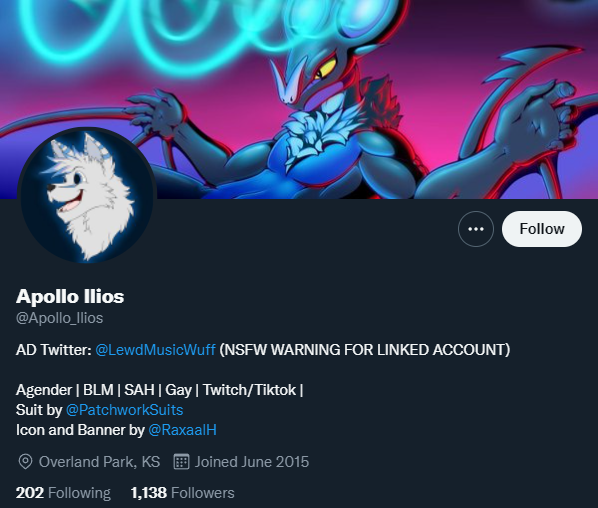598x508 pixels.
Task: Click the Agender BLM SAH Gay bio line
Action: point(159,390)
